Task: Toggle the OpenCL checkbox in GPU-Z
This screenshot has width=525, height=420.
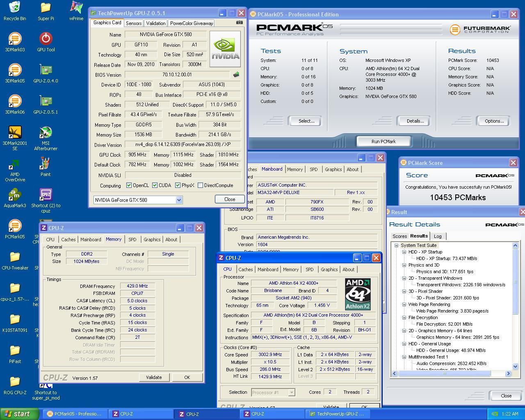Action: tap(129, 185)
